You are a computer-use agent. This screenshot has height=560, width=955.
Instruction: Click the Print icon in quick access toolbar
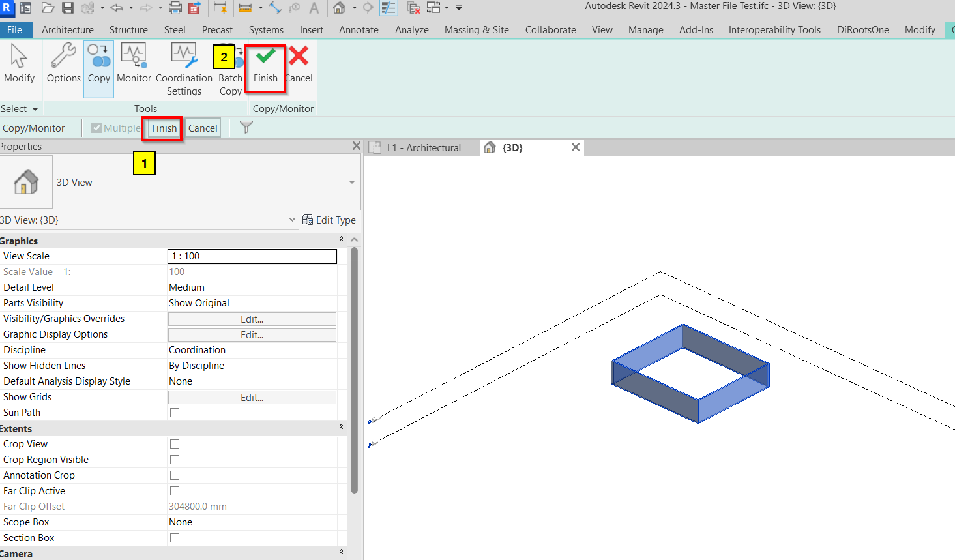[x=175, y=8]
